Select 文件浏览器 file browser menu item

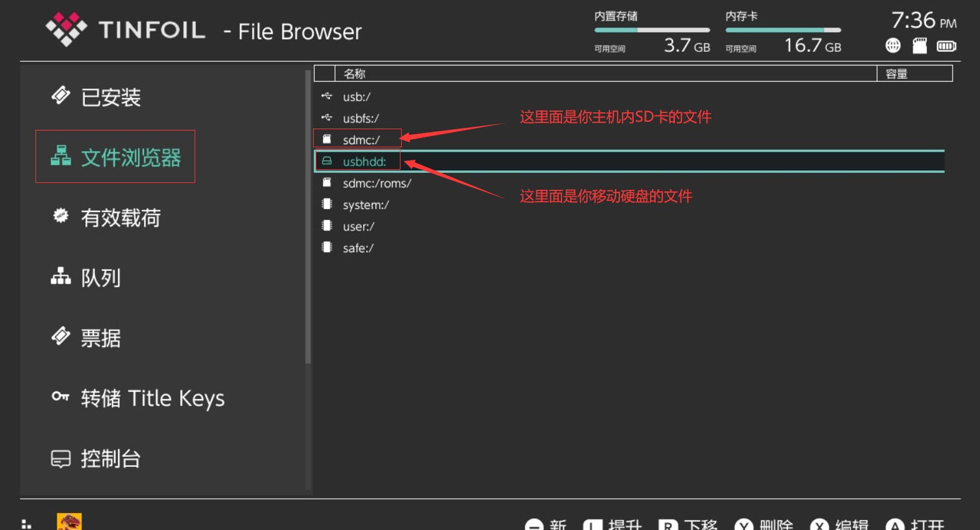[x=115, y=157]
